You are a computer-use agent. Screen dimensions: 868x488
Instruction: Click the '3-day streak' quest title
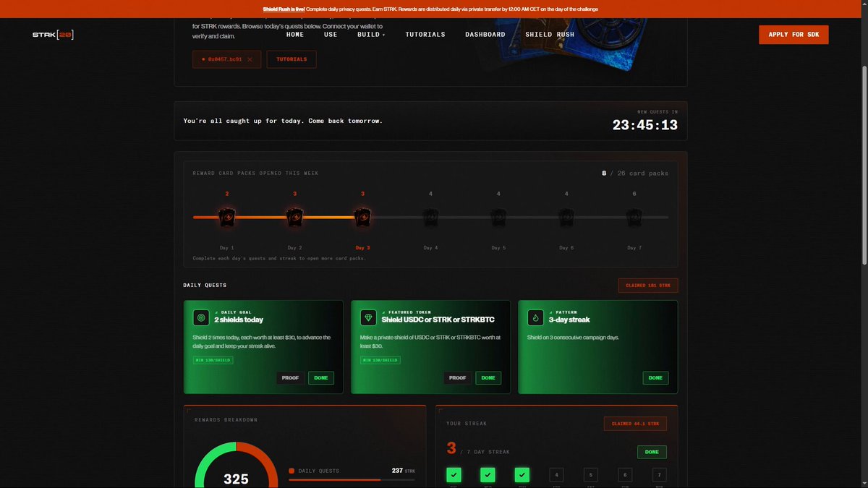tap(569, 320)
